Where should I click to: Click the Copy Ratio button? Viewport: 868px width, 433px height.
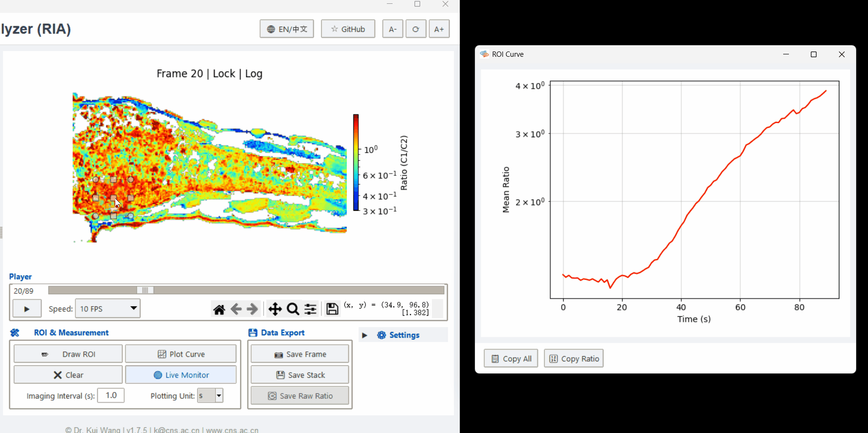point(574,359)
